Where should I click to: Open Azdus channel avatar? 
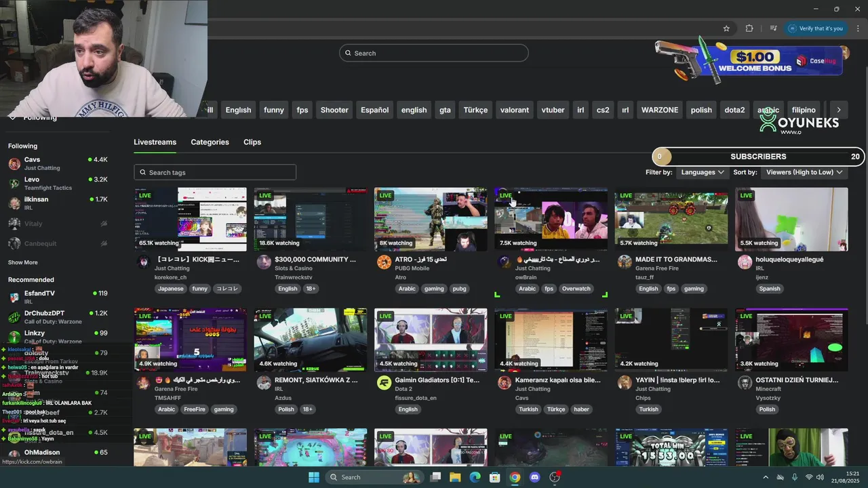[264, 383]
